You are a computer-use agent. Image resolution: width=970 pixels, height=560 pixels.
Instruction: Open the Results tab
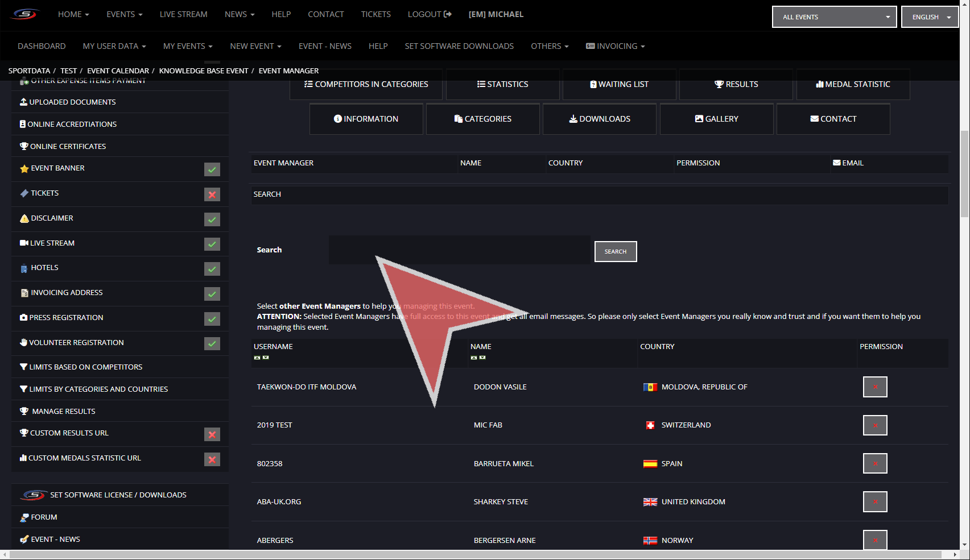(x=736, y=84)
